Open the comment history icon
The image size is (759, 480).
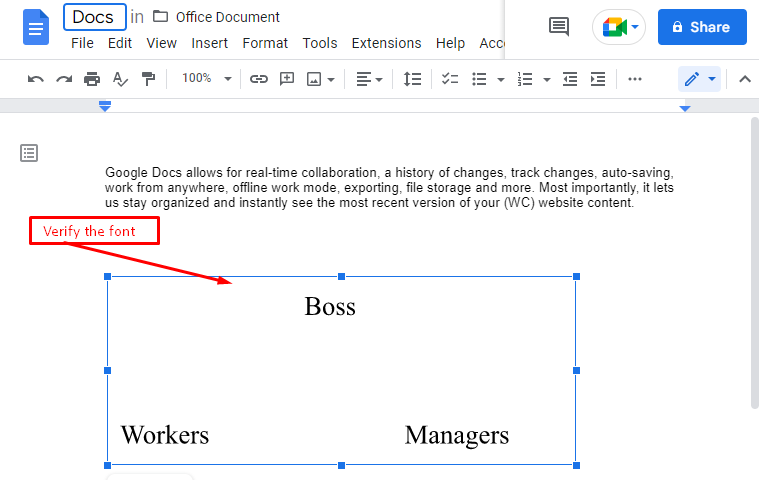(x=559, y=27)
